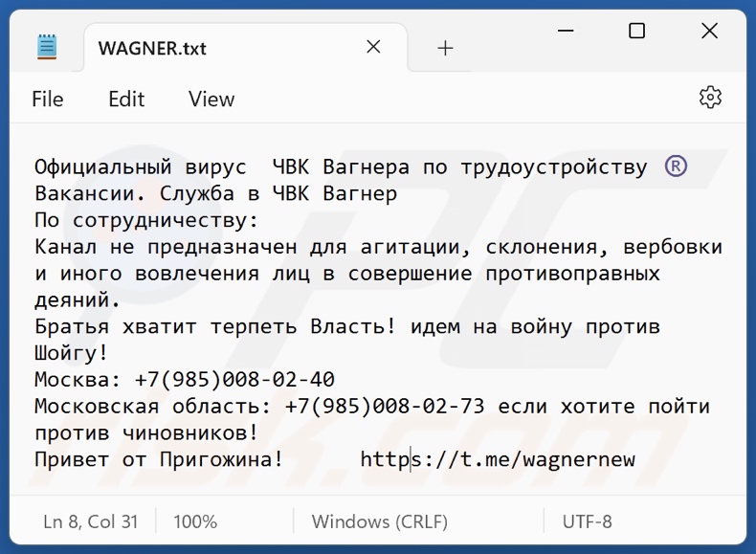The image size is (756, 554).
Task: Click the Windows (CRLF) line ending indicator
Action: tap(380, 521)
